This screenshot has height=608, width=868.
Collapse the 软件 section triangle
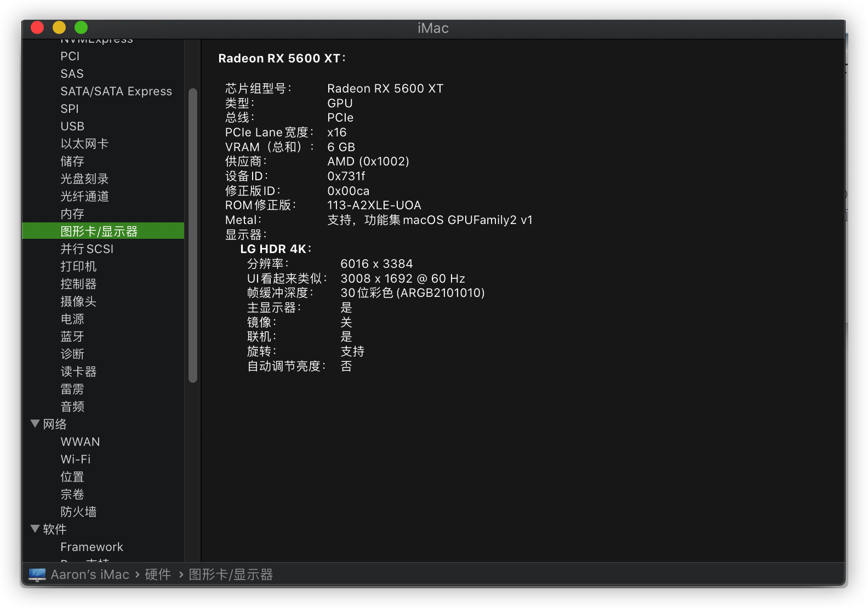35,529
